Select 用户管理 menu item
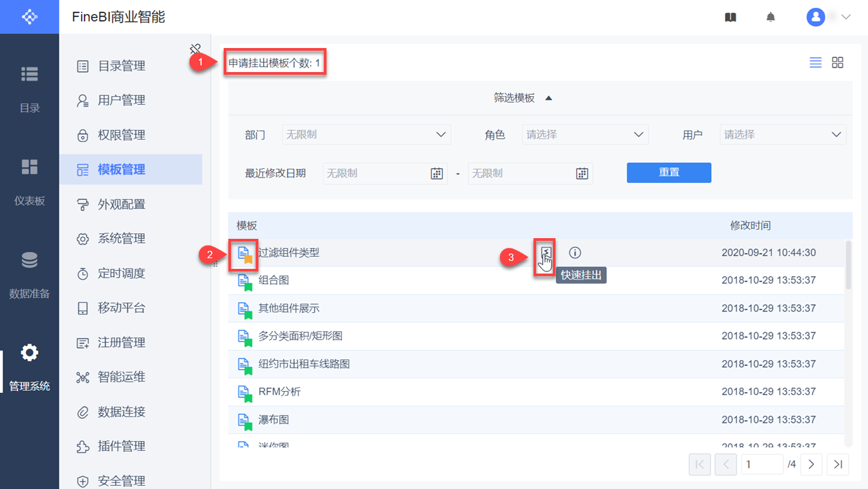The width and height of the screenshot is (868, 489). point(131,100)
